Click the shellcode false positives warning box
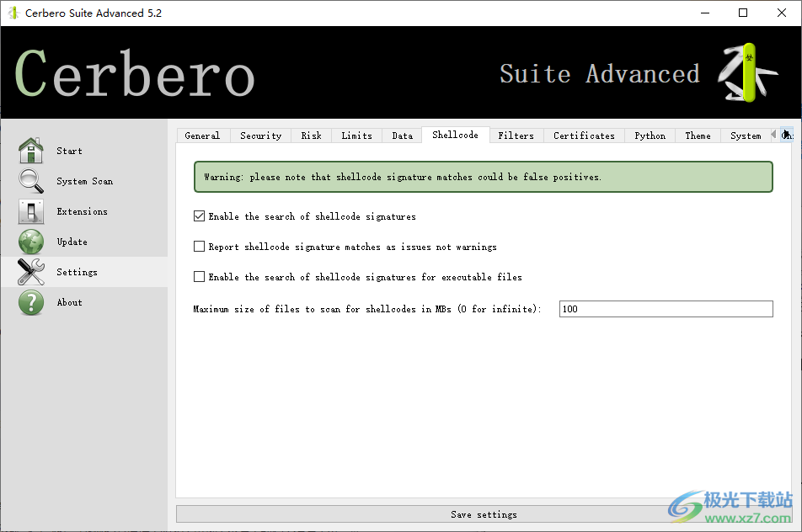Screen dimensions: 802x532 (x=484, y=177)
